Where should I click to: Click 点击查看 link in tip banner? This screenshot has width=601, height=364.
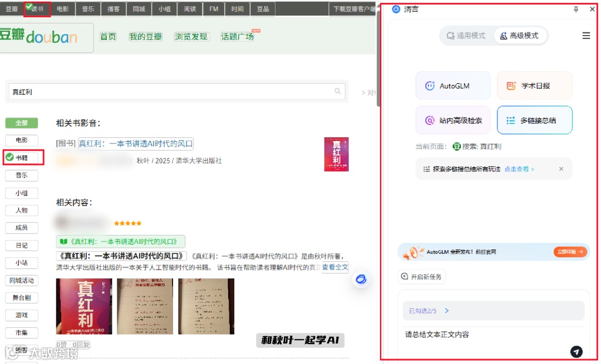(519, 169)
